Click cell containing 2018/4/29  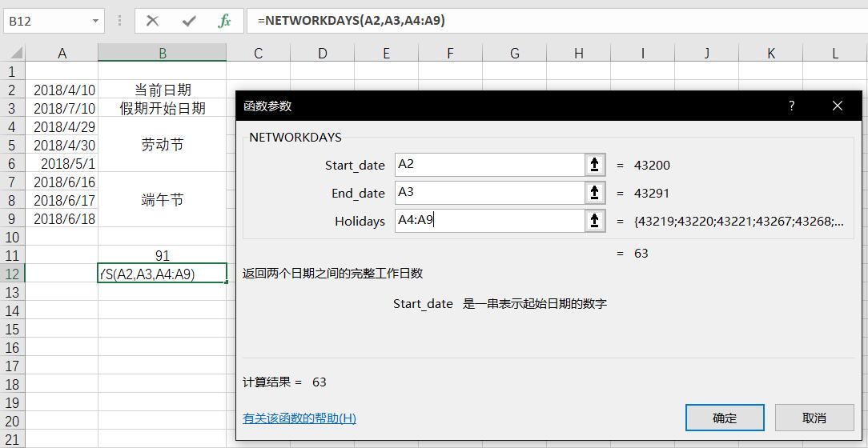62,126
